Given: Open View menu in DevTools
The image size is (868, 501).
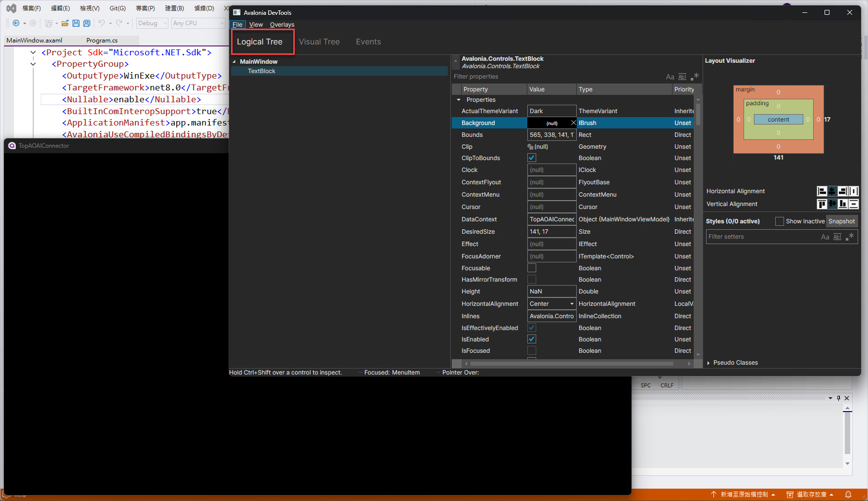Looking at the screenshot, I should click(256, 25).
